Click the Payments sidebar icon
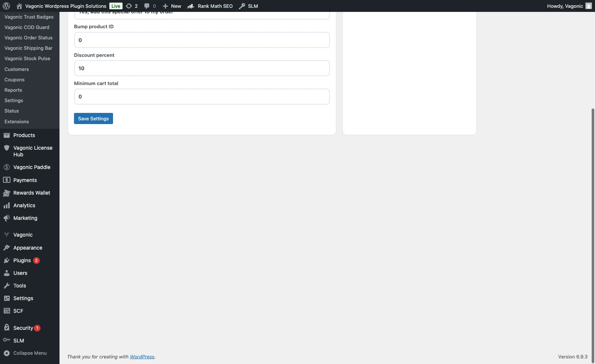 click(7, 180)
